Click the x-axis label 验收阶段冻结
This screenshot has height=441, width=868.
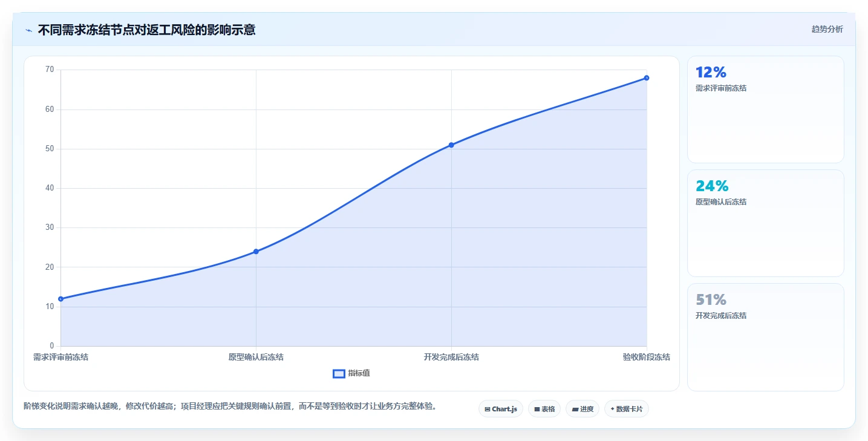tap(647, 358)
